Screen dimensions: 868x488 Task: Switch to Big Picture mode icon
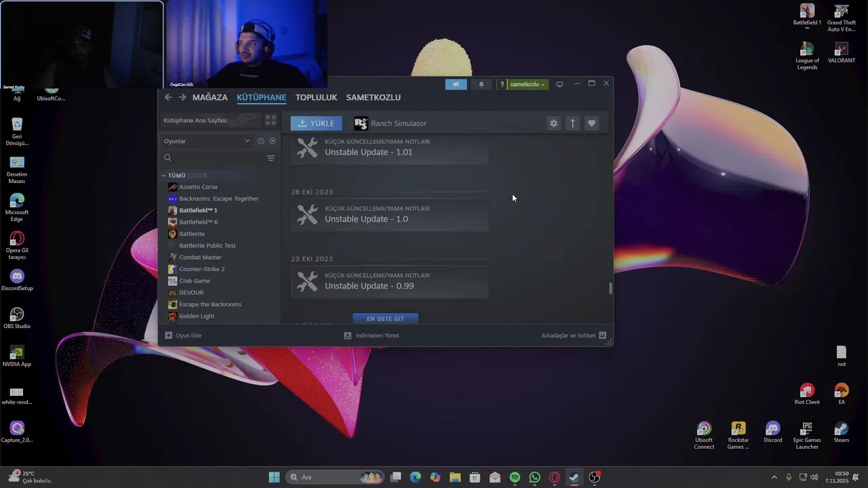pyautogui.click(x=559, y=84)
